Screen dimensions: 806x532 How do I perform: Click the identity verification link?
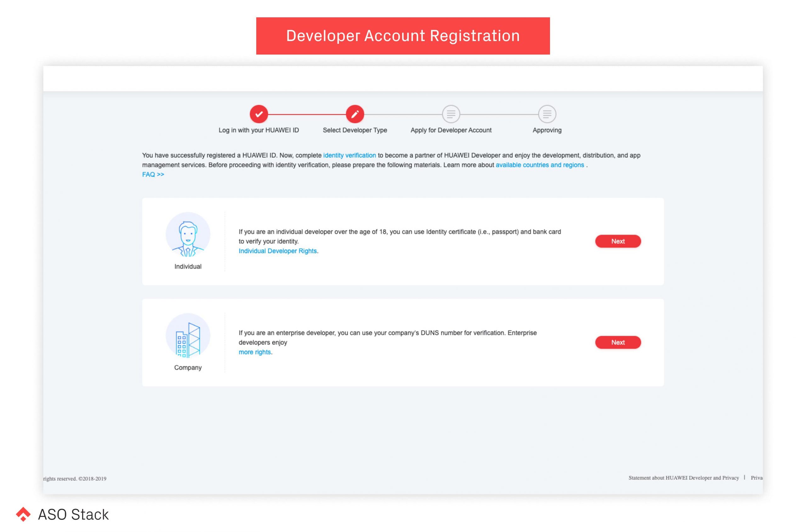tap(349, 156)
